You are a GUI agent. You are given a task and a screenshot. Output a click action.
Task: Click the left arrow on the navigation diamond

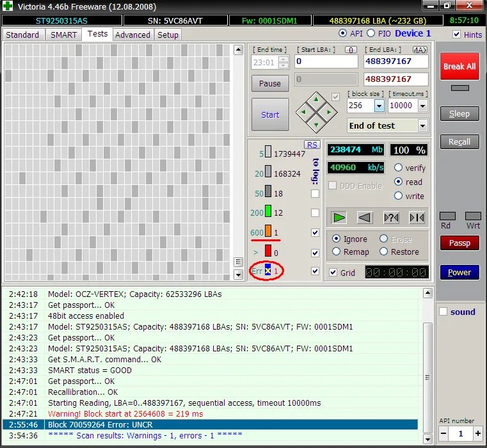[x=303, y=112]
